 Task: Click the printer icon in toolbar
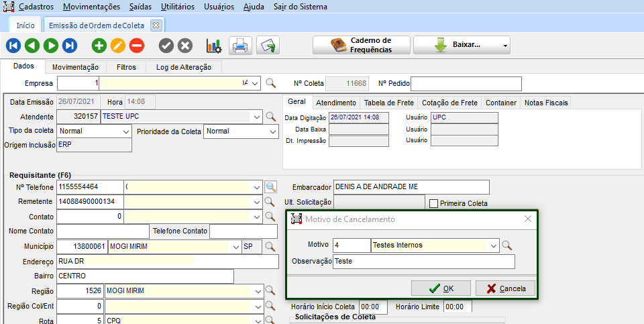point(239,46)
